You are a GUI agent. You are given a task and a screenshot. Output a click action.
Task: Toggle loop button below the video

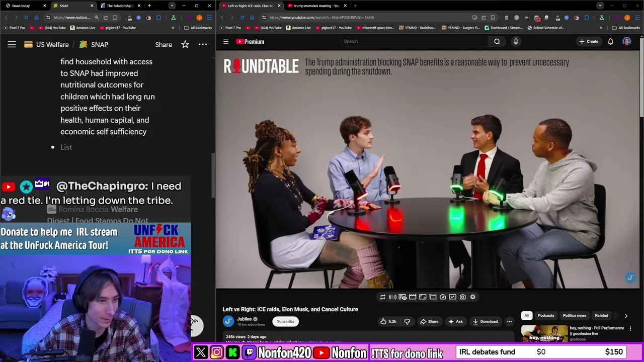pos(382,297)
